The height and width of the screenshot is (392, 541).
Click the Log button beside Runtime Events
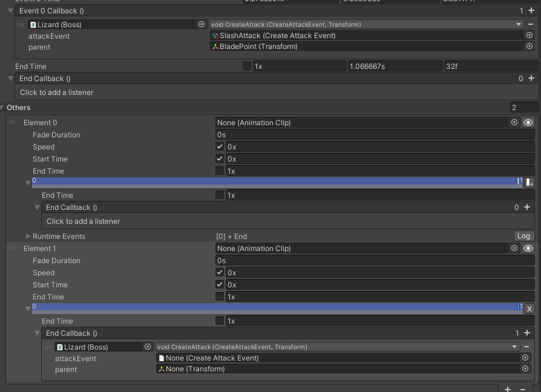[524, 236]
